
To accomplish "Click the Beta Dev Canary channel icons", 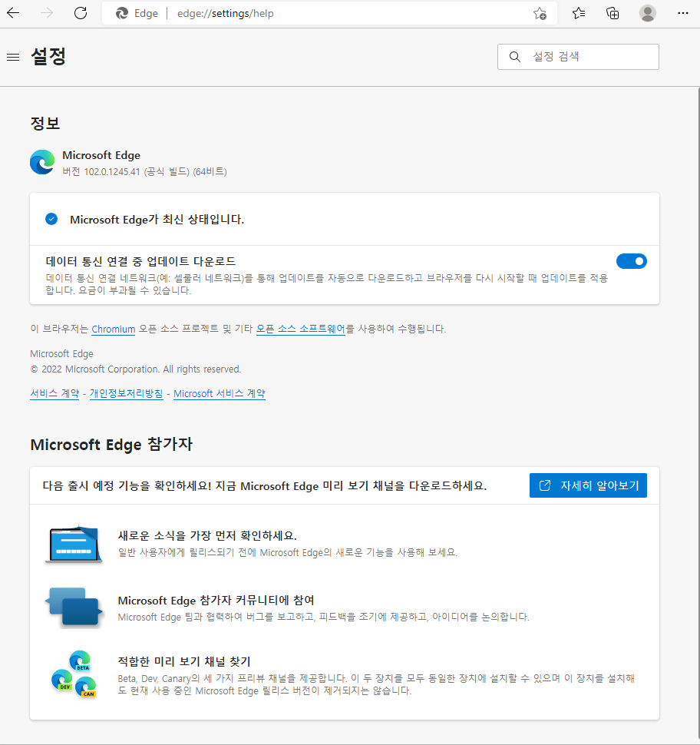I will pos(74,674).
